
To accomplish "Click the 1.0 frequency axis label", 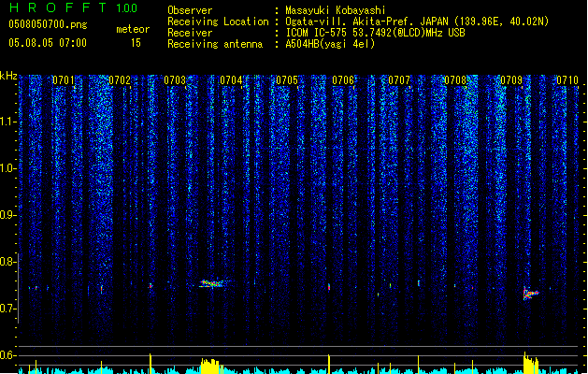I will click(x=8, y=168).
